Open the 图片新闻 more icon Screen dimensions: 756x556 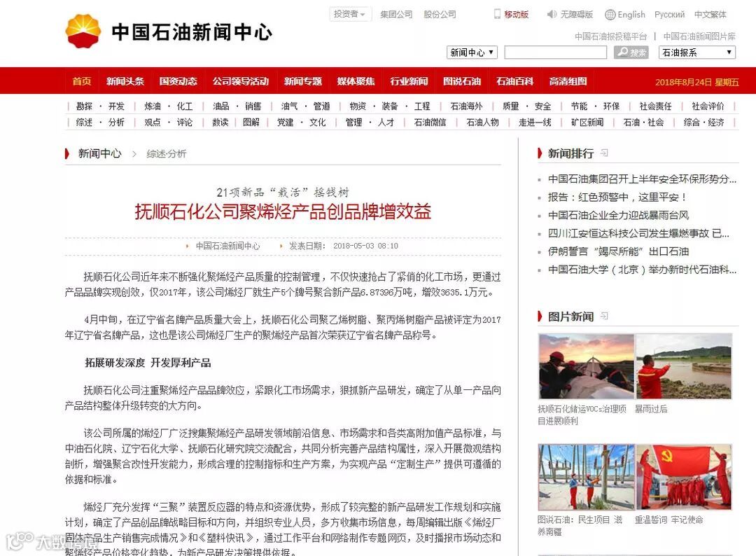(x=603, y=316)
